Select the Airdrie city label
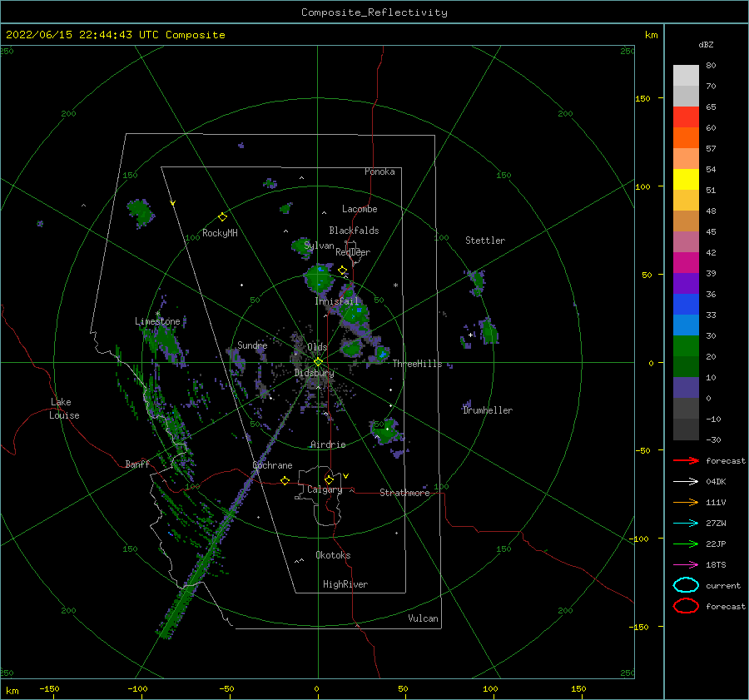The image size is (749, 700). [x=328, y=444]
